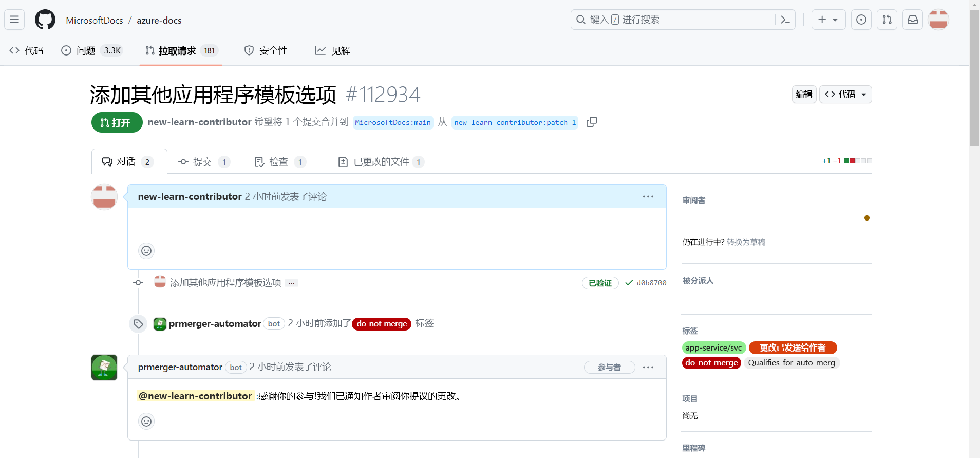The width and height of the screenshot is (980, 458).
Task: Click the @new-learn-contributor mention
Action: 195,396
